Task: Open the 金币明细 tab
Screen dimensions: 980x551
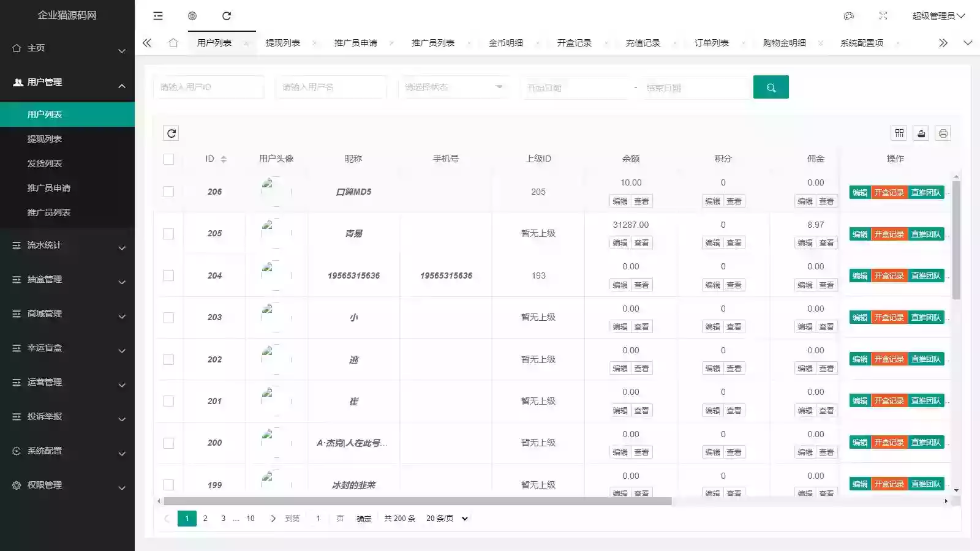Action: pyautogui.click(x=506, y=43)
